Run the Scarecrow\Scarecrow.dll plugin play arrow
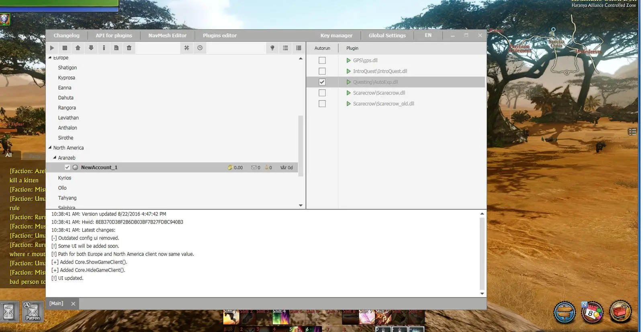 click(349, 93)
